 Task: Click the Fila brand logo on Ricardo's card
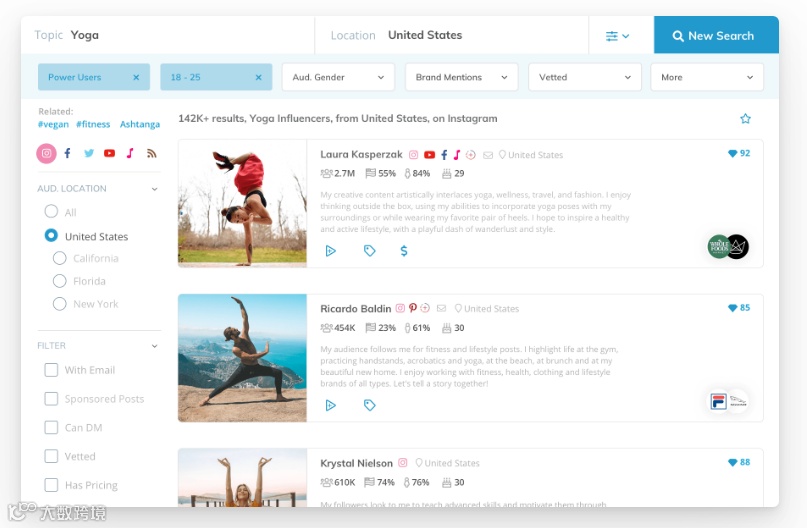click(718, 401)
